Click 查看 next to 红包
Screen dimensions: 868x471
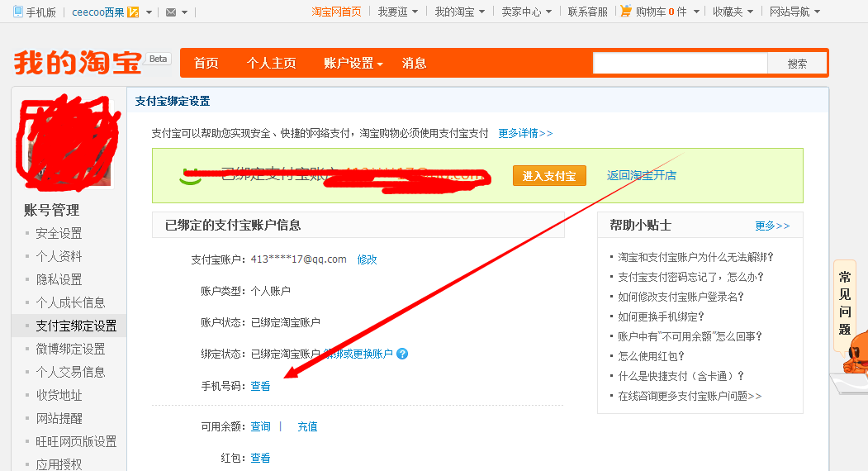point(260,459)
